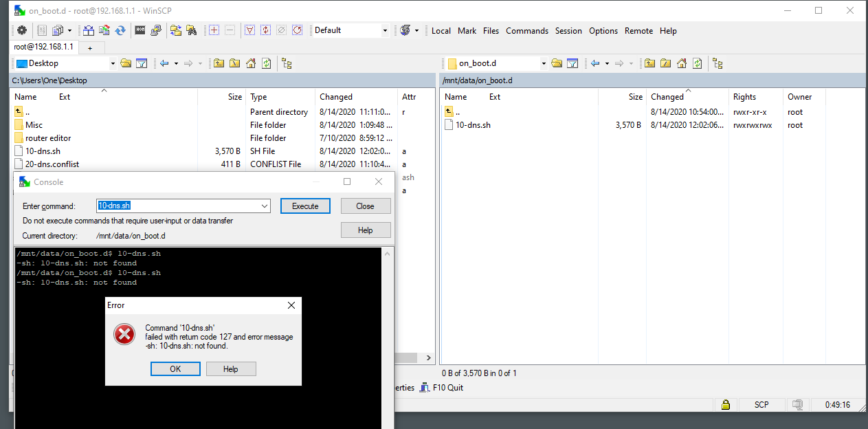
Task: Click the padlock icon in the status bar
Action: click(x=726, y=405)
